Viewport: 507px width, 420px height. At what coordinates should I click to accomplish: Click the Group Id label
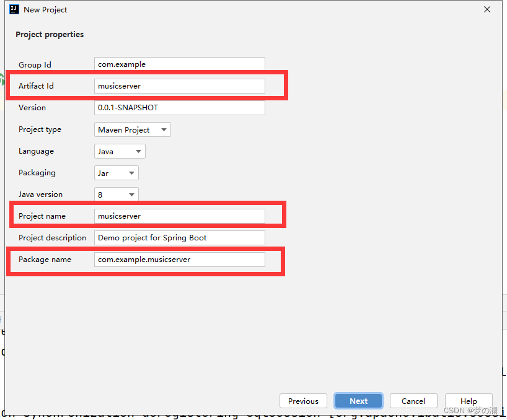click(35, 64)
